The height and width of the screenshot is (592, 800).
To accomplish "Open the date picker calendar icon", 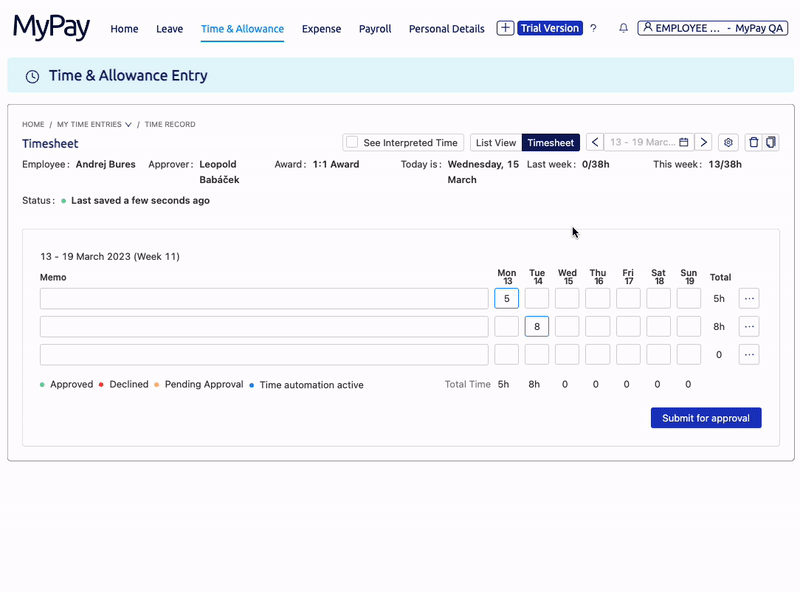I will coord(683,142).
